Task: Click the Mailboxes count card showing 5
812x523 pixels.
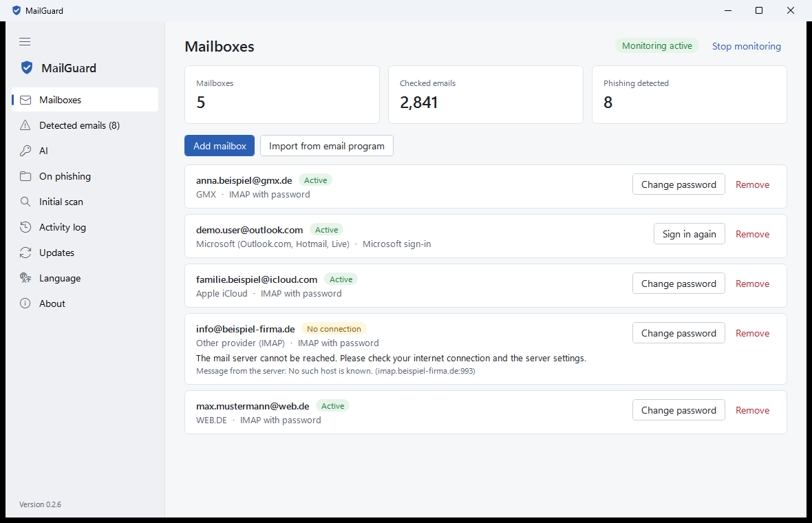Action: [282, 95]
